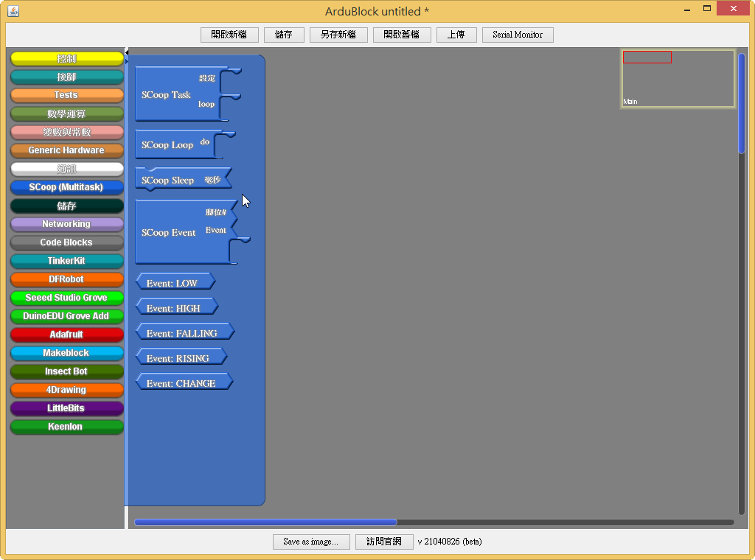Open the yellow 控制 drawer

67,58
